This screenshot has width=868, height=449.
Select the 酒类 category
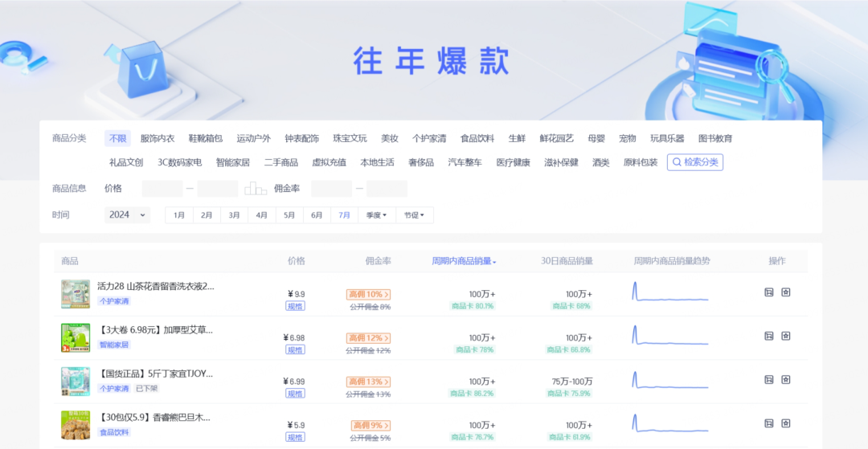600,162
